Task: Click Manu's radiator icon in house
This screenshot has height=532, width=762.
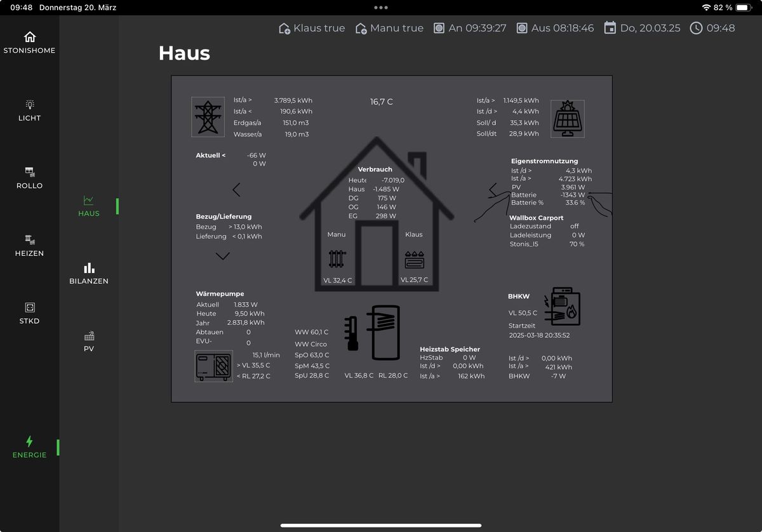Action: tap(337, 258)
